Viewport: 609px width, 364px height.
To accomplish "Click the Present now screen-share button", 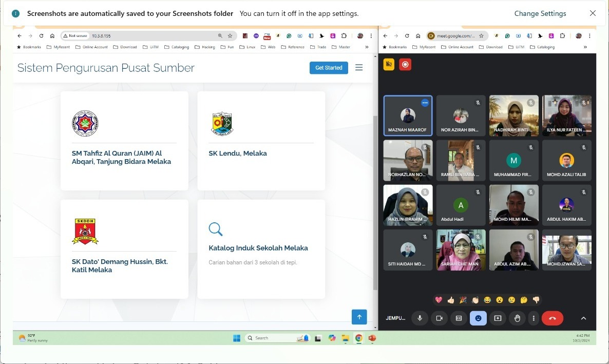I will click(498, 318).
